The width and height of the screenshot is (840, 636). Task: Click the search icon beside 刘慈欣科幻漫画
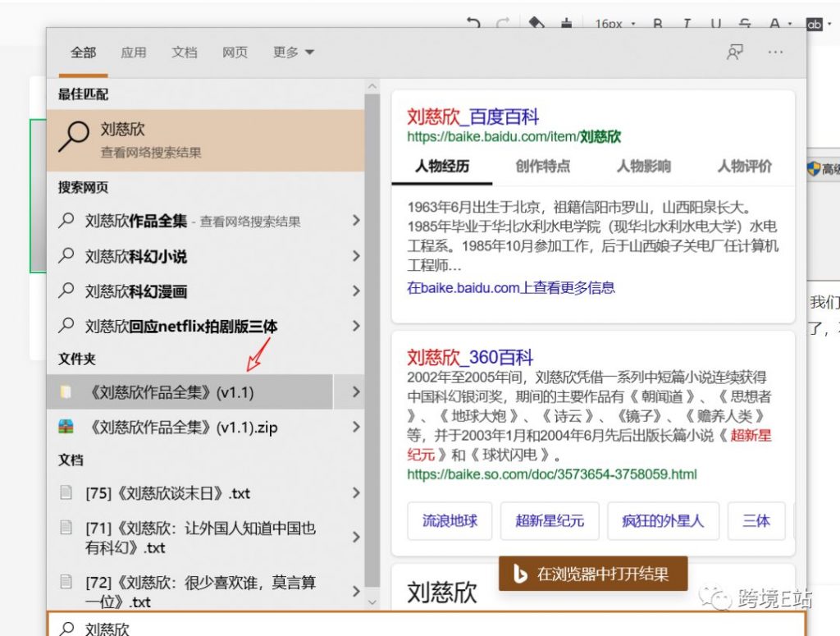pyautogui.click(x=66, y=291)
